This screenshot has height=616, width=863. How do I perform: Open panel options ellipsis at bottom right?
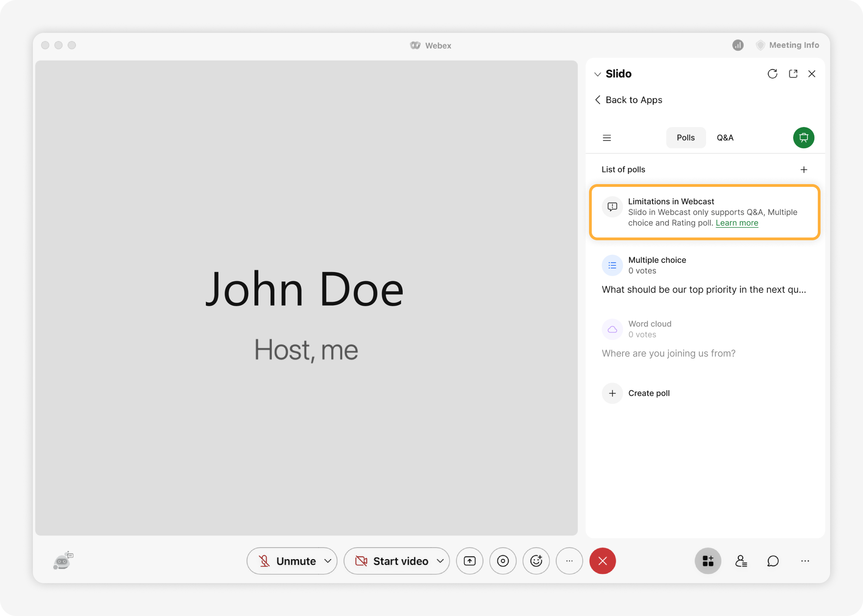pos(805,561)
